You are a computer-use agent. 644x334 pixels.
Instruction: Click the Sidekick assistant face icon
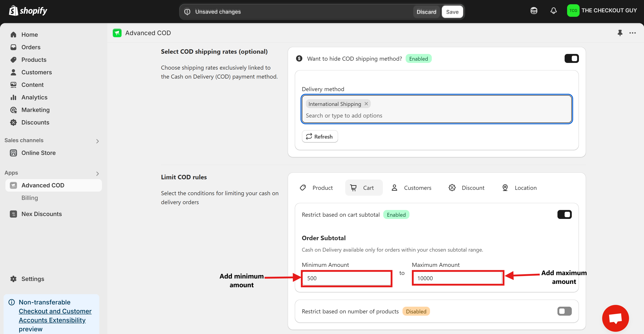[534, 11]
